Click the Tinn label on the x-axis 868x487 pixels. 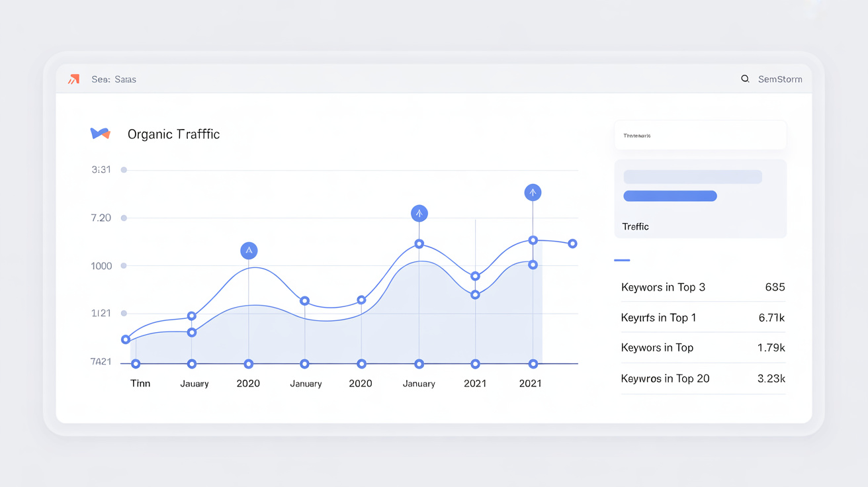140,384
